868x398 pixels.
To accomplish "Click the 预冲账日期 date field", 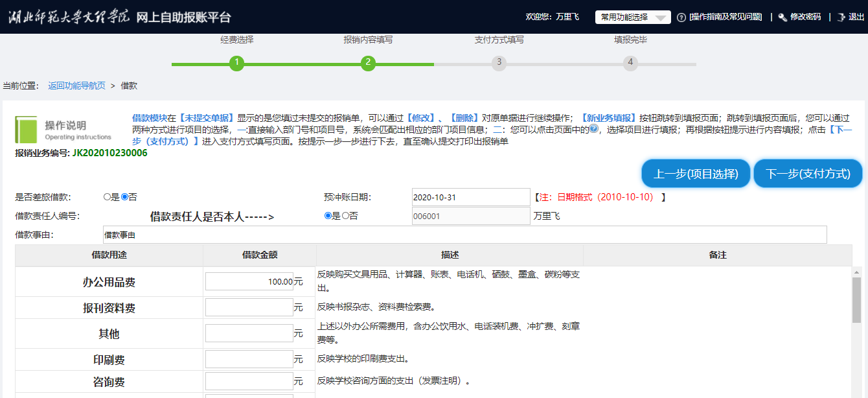I will [471, 197].
